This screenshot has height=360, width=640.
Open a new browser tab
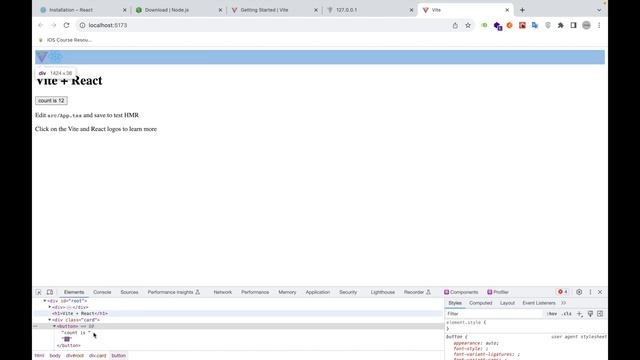point(522,10)
